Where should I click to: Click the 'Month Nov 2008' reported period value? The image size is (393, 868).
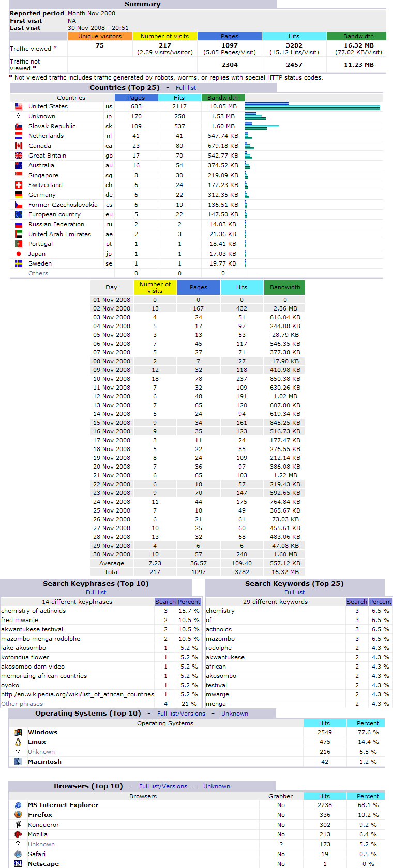[x=92, y=13]
